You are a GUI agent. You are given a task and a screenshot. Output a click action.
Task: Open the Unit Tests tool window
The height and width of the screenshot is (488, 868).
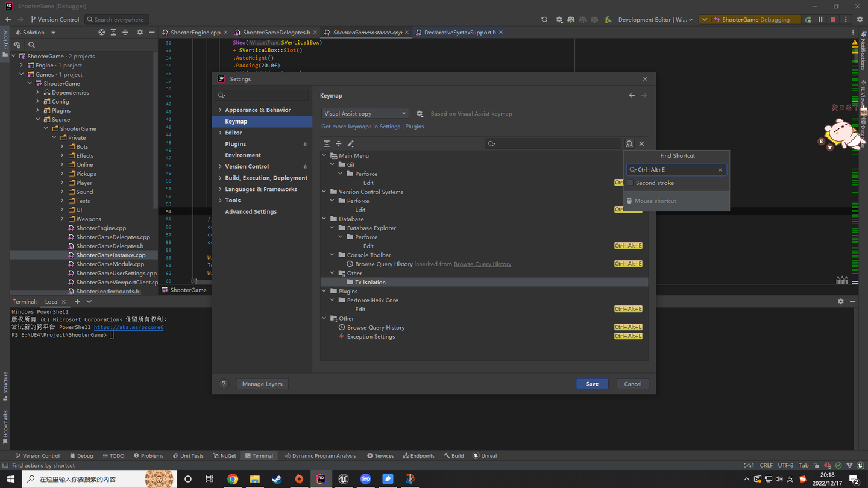pyautogui.click(x=188, y=456)
